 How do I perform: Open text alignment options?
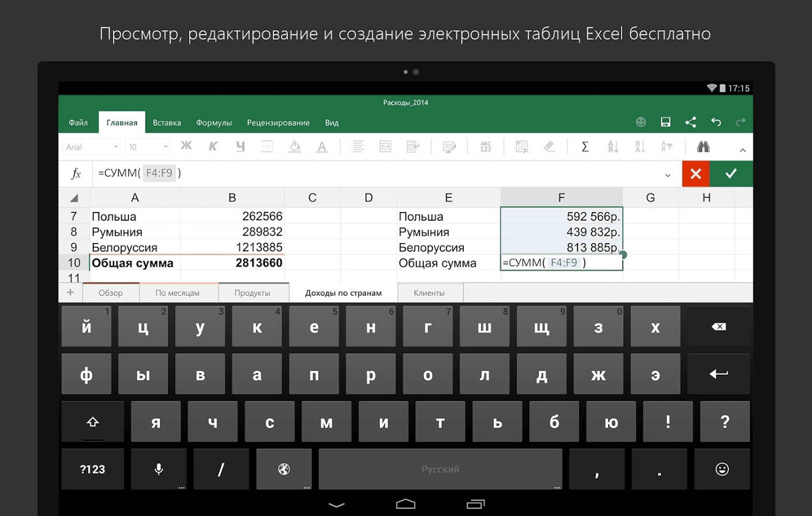358,147
